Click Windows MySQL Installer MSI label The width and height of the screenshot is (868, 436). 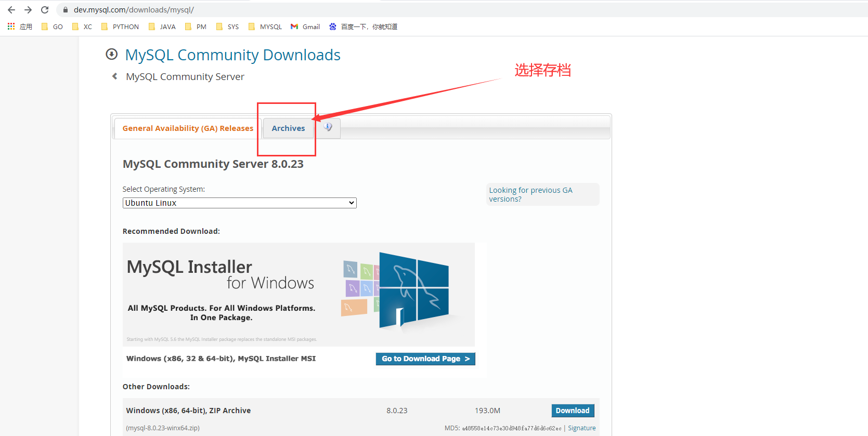point(221,359)
